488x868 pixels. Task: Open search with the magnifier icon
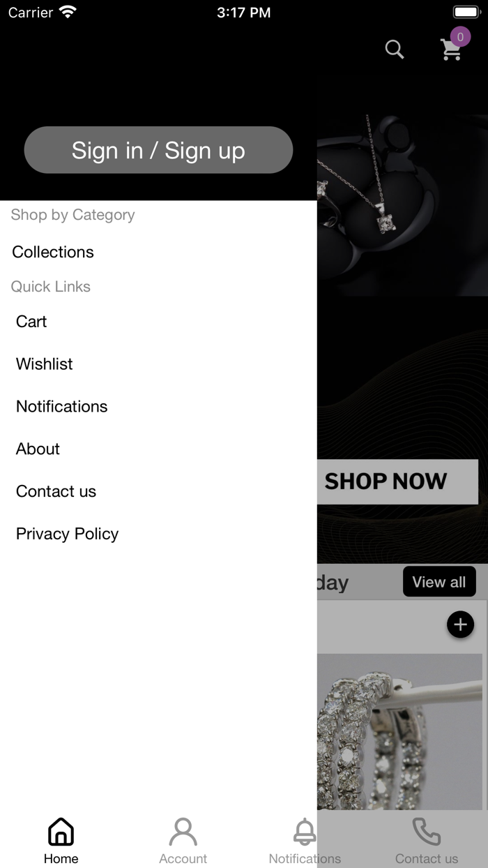(x=395, y=50)
